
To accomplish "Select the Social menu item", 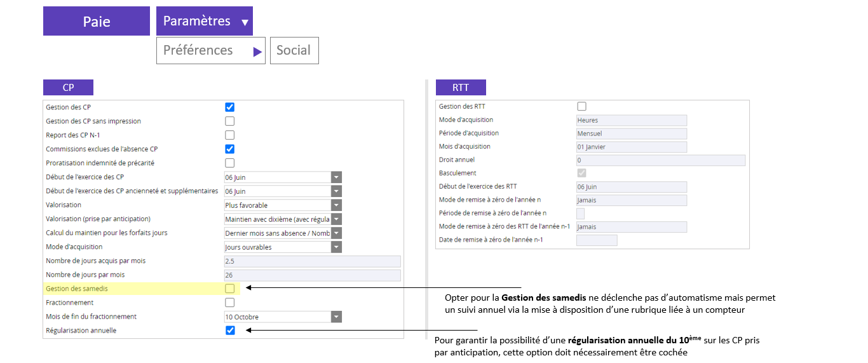I will click(294, 50).
